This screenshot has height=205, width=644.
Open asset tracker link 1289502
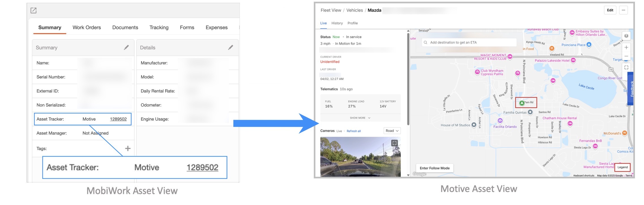(118, 119)
